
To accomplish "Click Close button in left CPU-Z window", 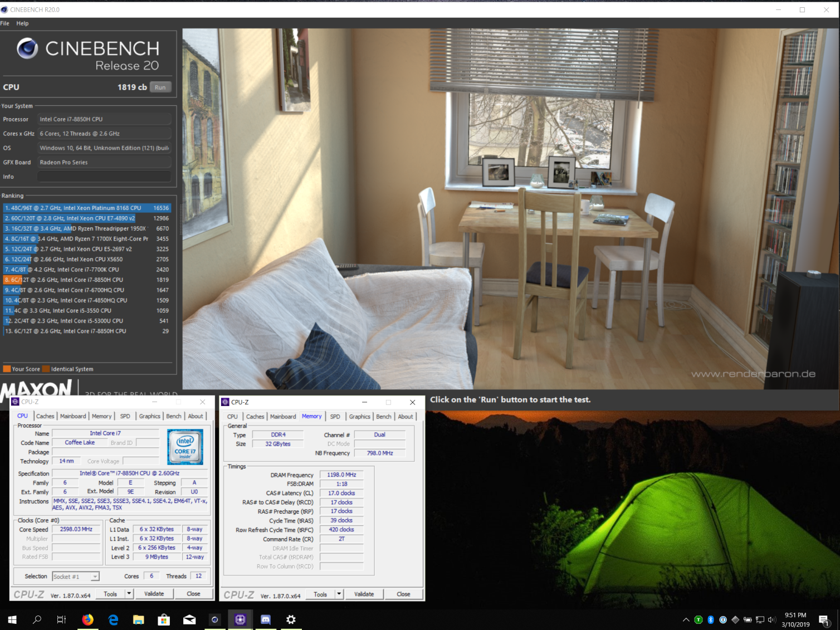I will coord(193,594).
